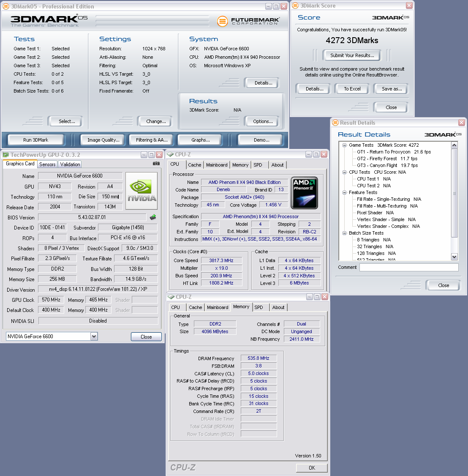Collapse the CPU Tests tree node
The height and width of the screenshot is (476, 468).
[x=344, y=172]
